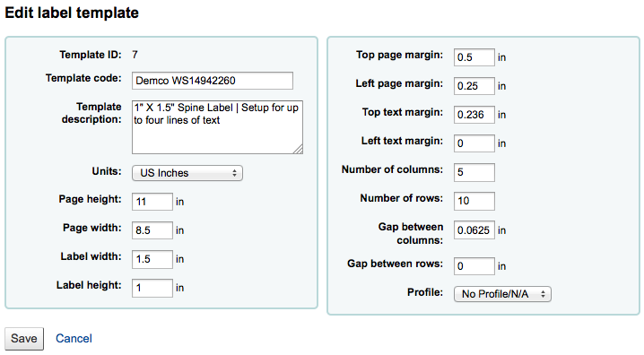This screenshot has width=644, height=355.
Task: Click the Top page margin field
Action: click(474, 57)
